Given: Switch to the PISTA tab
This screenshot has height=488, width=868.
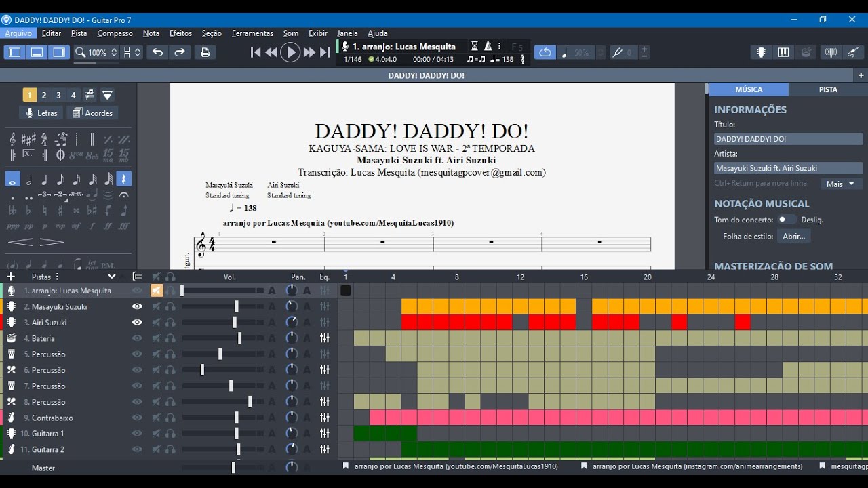Looking at the screenshot, I should point(828,89).
